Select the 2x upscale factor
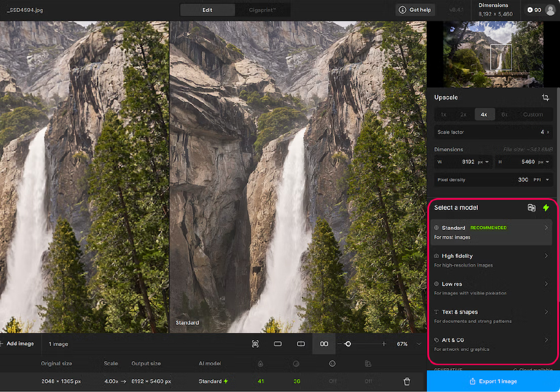This screenshot has width=560, height=392. 463,114
